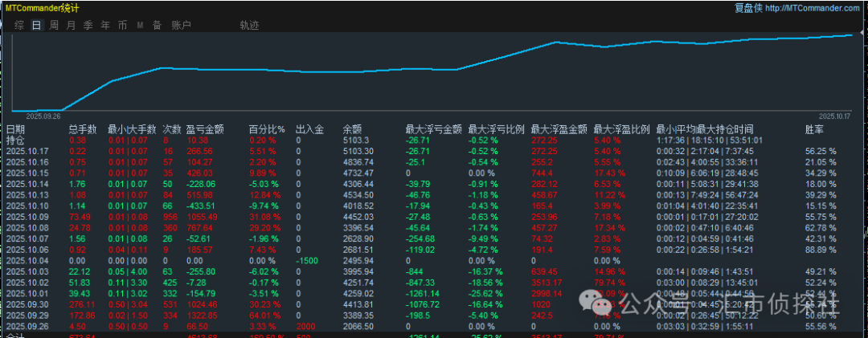Click the 盈亏金额 column header
Image resolution: width=868 pixels, height=338 pixels.
pos(206,129)
